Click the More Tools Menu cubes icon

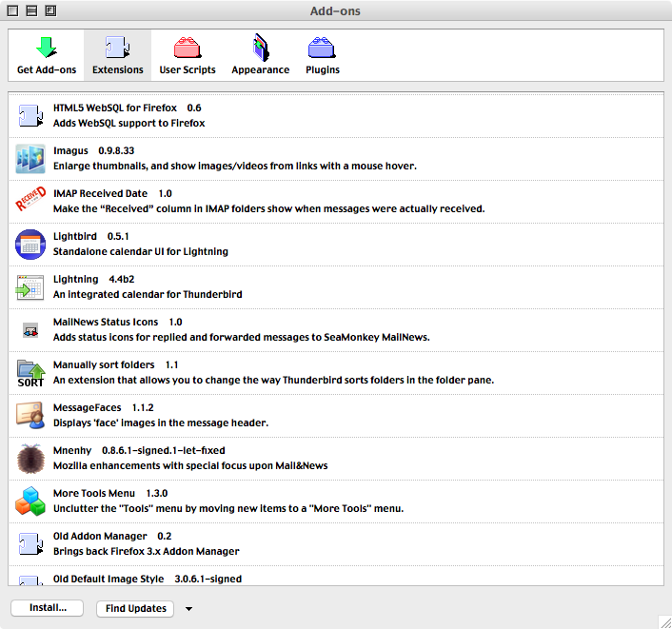[x=30, y=501]
